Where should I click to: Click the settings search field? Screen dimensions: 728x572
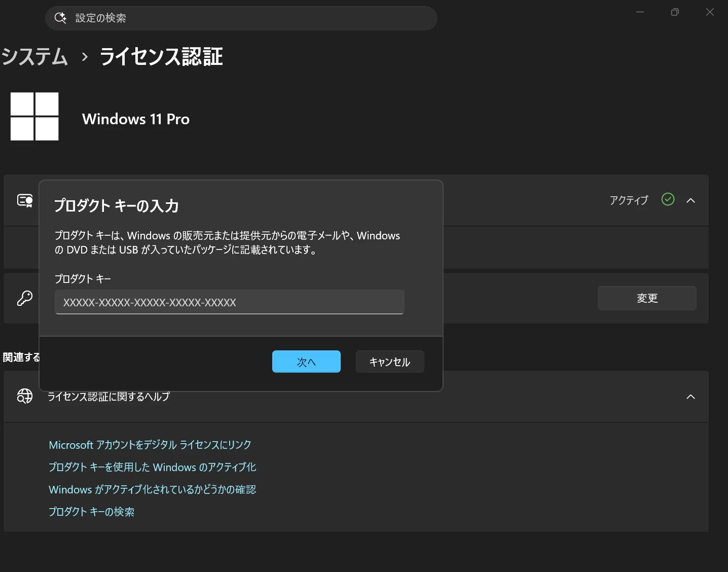click(x=241, y=18)
